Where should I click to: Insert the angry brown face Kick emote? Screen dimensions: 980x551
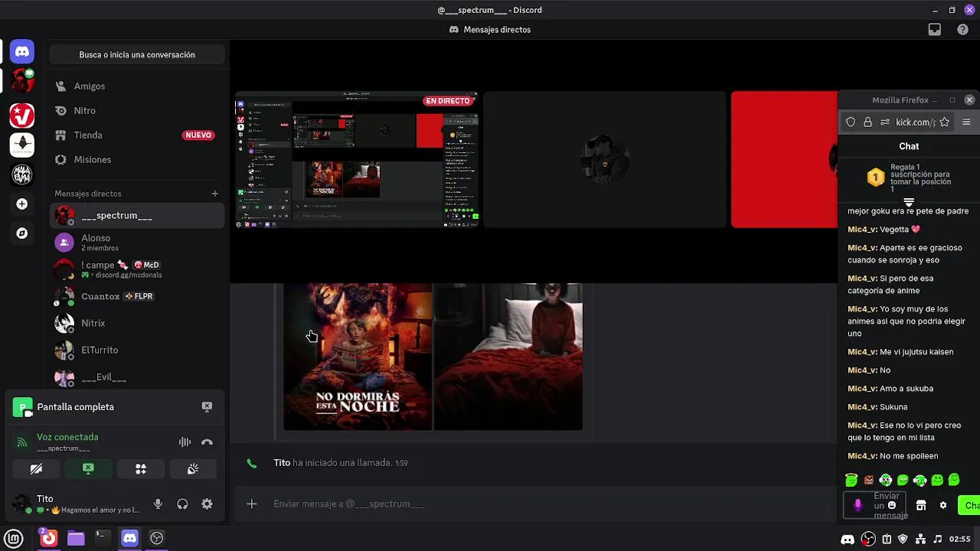tap(869, 481)
